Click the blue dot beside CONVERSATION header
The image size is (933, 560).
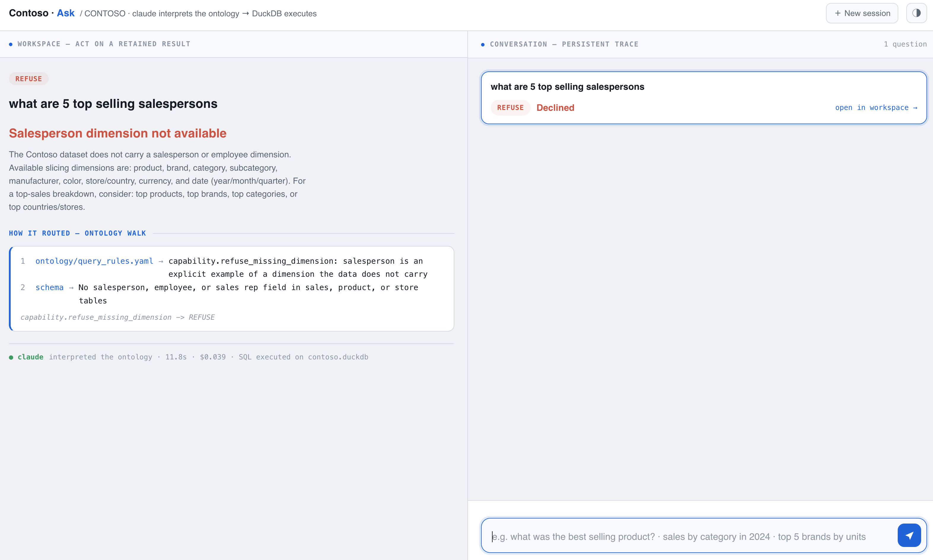pos(483,44)
